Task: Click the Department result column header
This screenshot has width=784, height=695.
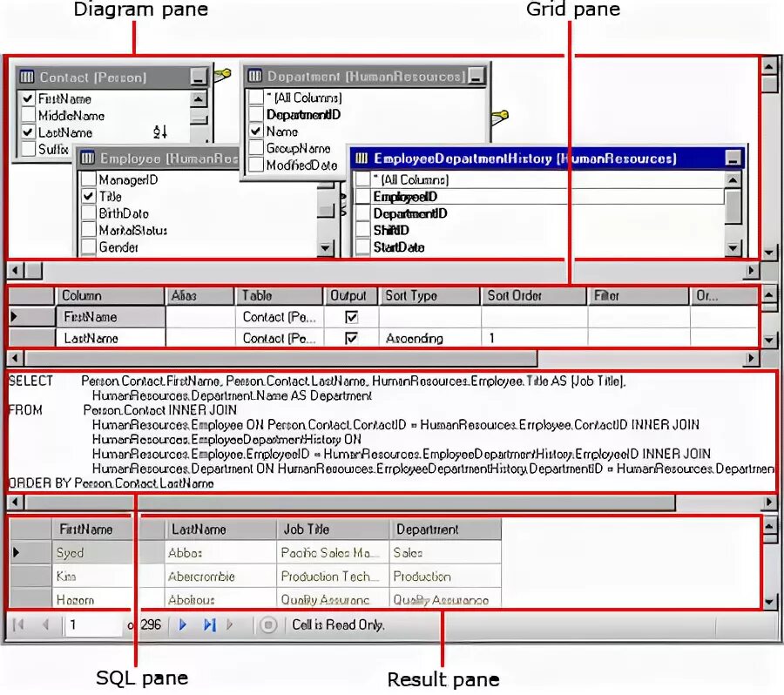Action: [445, 529]
